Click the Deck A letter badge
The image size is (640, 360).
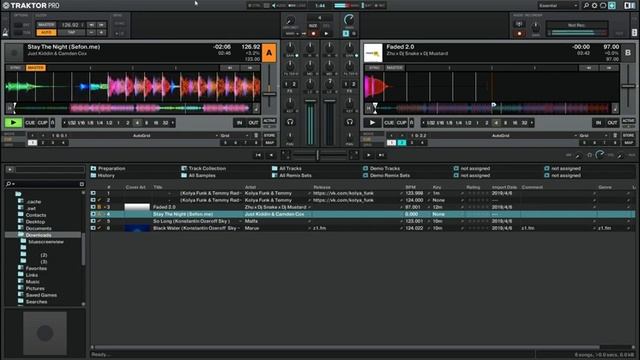pos(269,53)
